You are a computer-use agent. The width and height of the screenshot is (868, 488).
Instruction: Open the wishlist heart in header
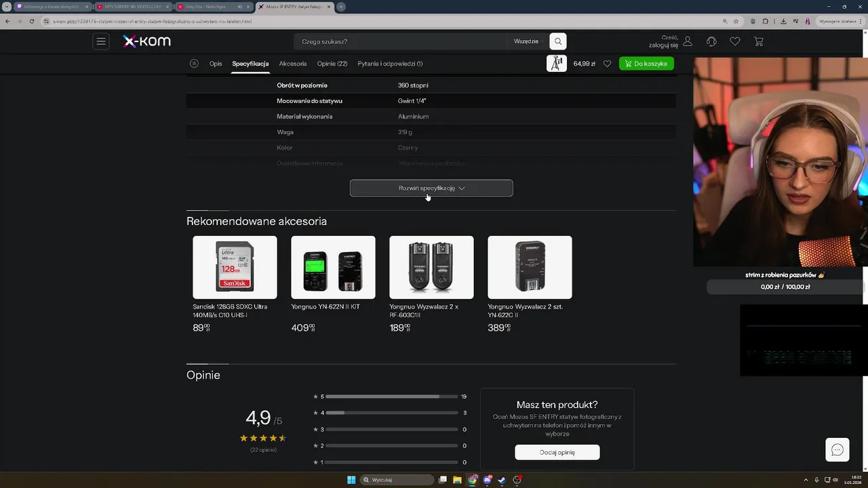pyautogui.click(x=735, y=41)
